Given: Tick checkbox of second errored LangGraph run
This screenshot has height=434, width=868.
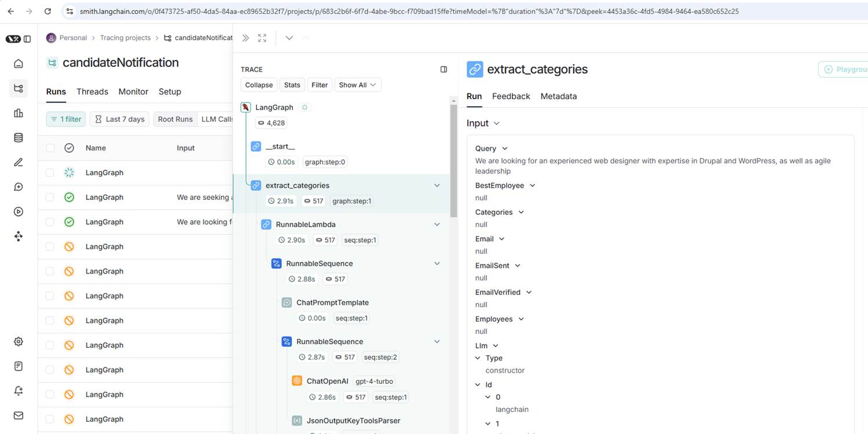Looking at the screenshot, I should [50, 271].
